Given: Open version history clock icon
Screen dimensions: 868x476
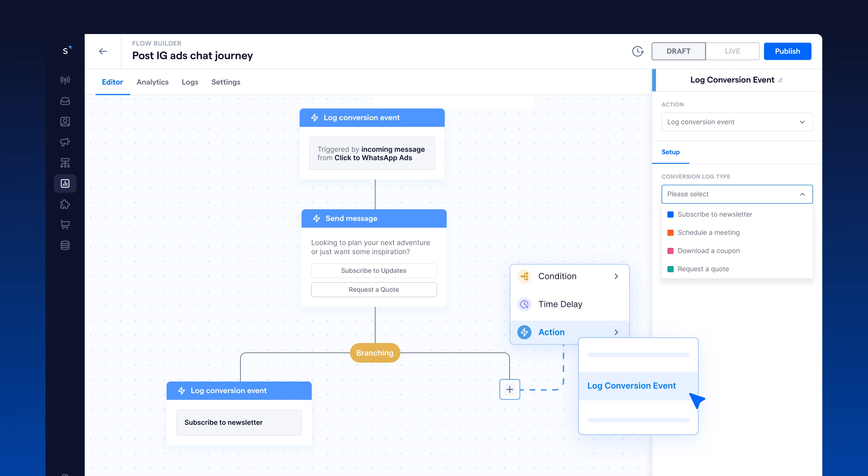Looking at the screenshot, I should 638,51.
